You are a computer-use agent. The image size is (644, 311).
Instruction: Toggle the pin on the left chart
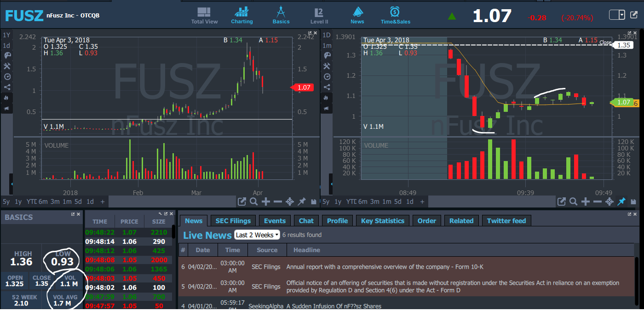point(302,202)
